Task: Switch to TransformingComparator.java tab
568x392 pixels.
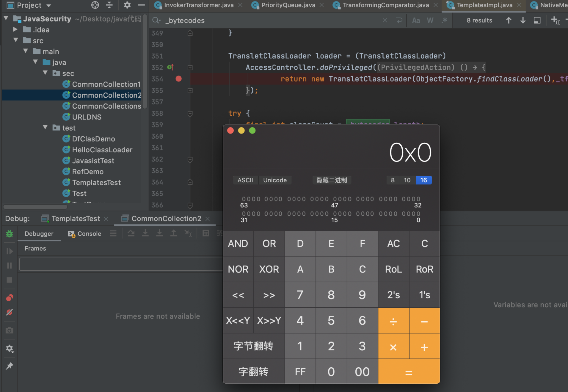Action: tap(386, 5)
